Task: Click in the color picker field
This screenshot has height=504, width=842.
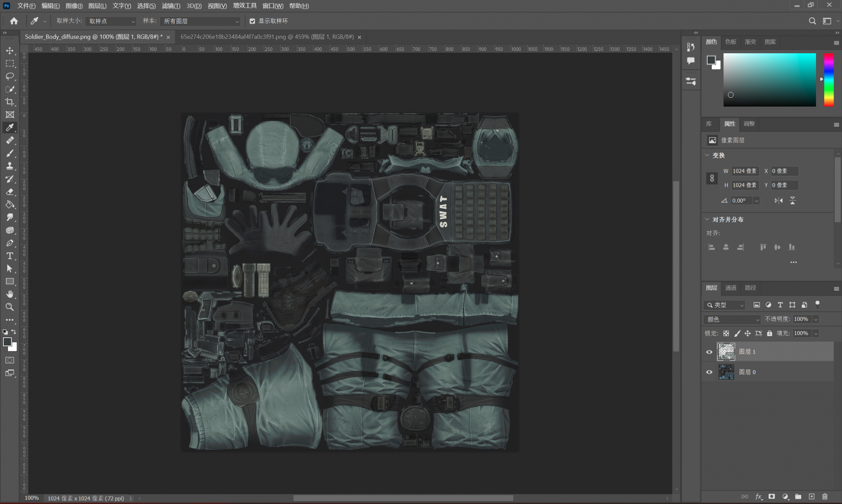Action: click(x=769, y=80)
